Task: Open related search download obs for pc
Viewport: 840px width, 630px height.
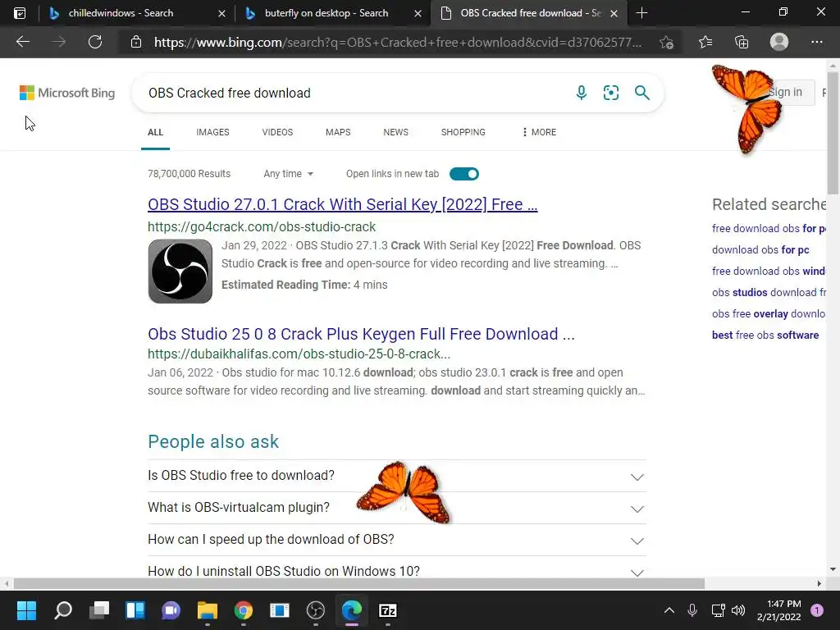Action: [760, 249]
